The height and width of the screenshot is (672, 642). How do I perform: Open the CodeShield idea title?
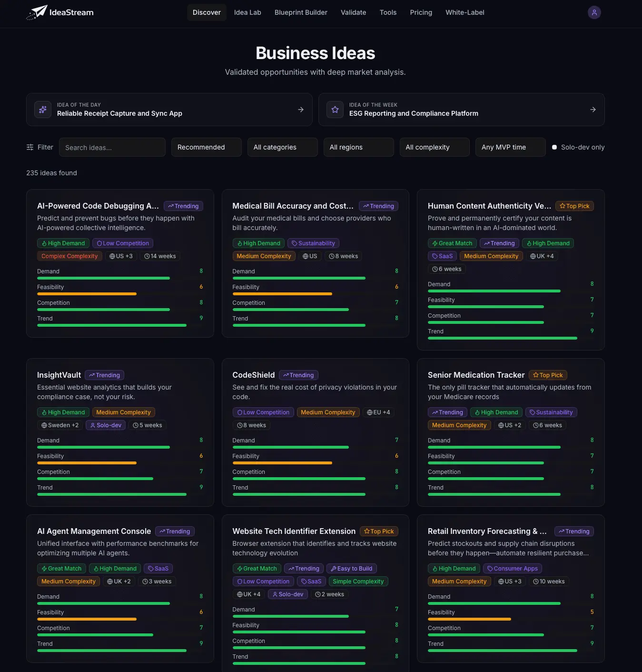click(254, 375)
